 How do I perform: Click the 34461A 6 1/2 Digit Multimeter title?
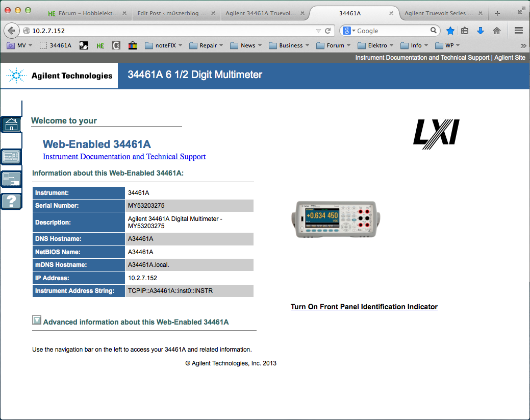point(195,75)
